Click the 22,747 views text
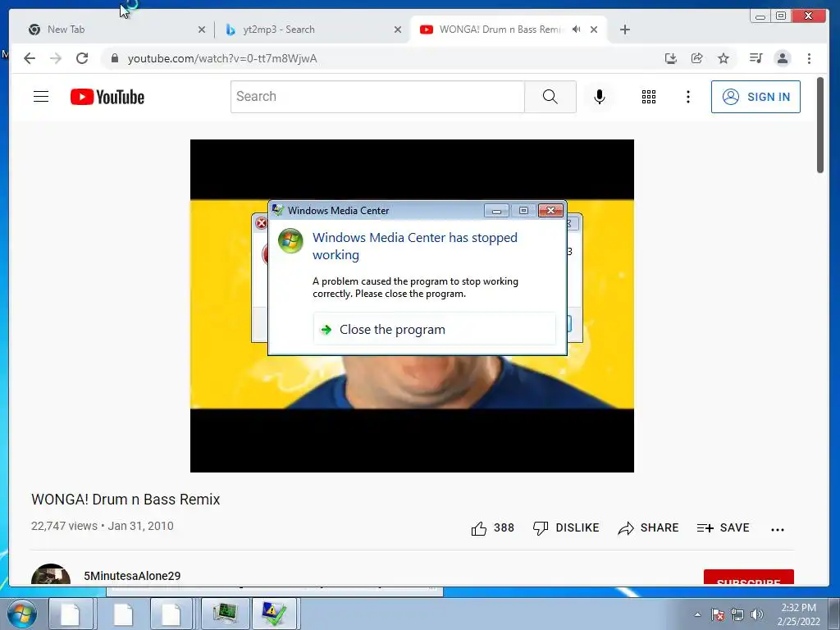Screen dimensions: 840x630 (x=64, y=526)
